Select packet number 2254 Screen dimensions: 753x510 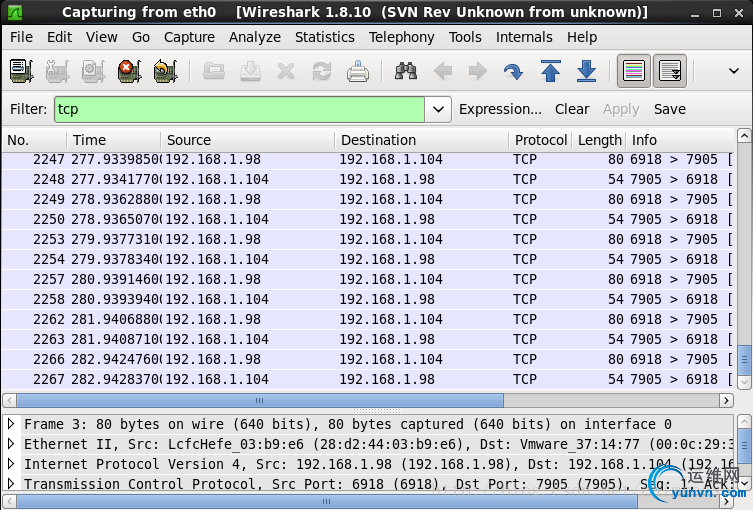(368, 259)
